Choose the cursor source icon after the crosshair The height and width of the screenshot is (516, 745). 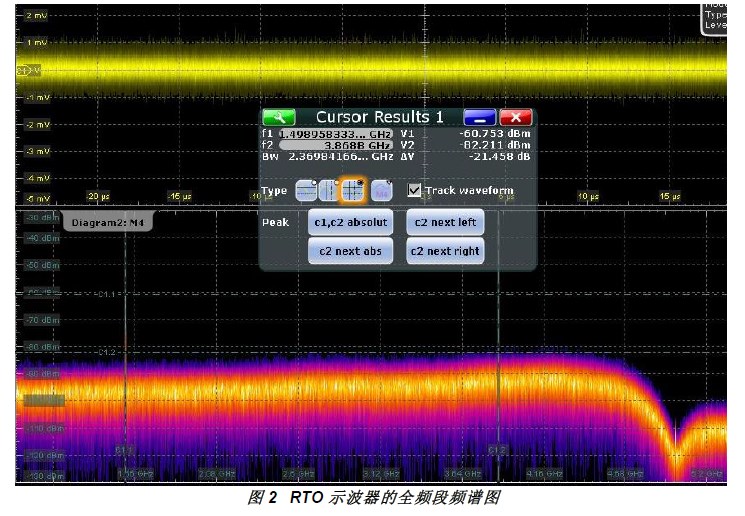coord(381,190)
